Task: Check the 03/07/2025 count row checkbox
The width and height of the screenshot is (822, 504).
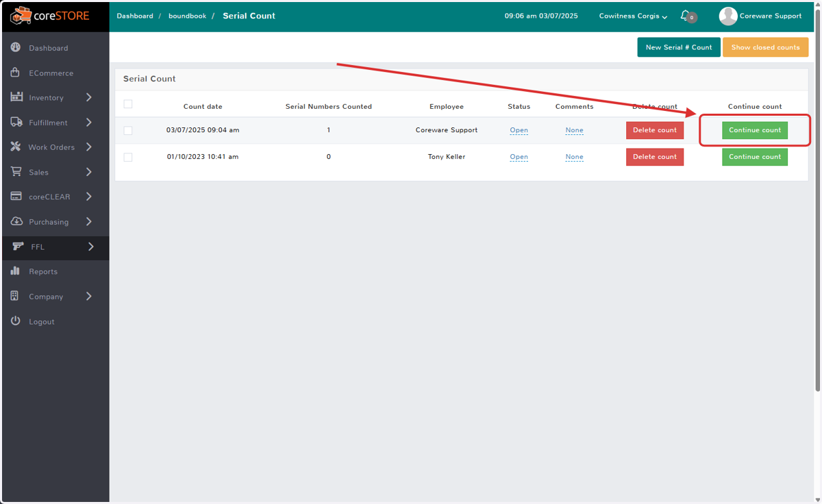Action: pyautogui.click(x=128, y=130)
